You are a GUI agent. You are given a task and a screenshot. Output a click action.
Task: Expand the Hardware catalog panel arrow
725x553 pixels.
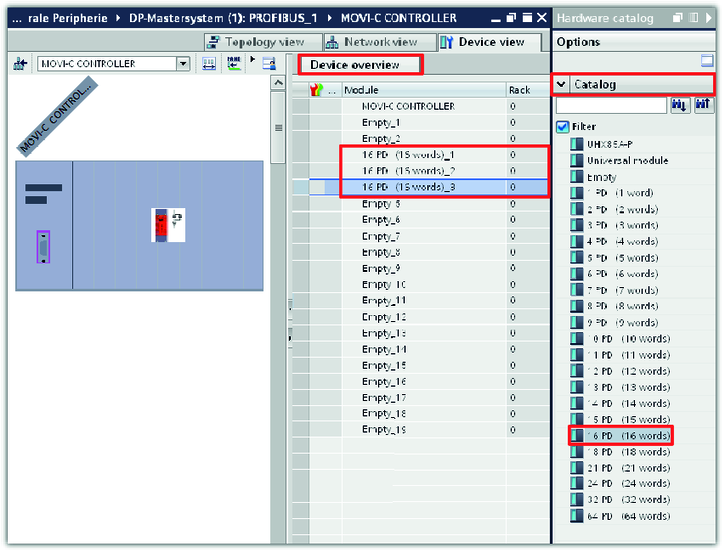click(707, 18)
